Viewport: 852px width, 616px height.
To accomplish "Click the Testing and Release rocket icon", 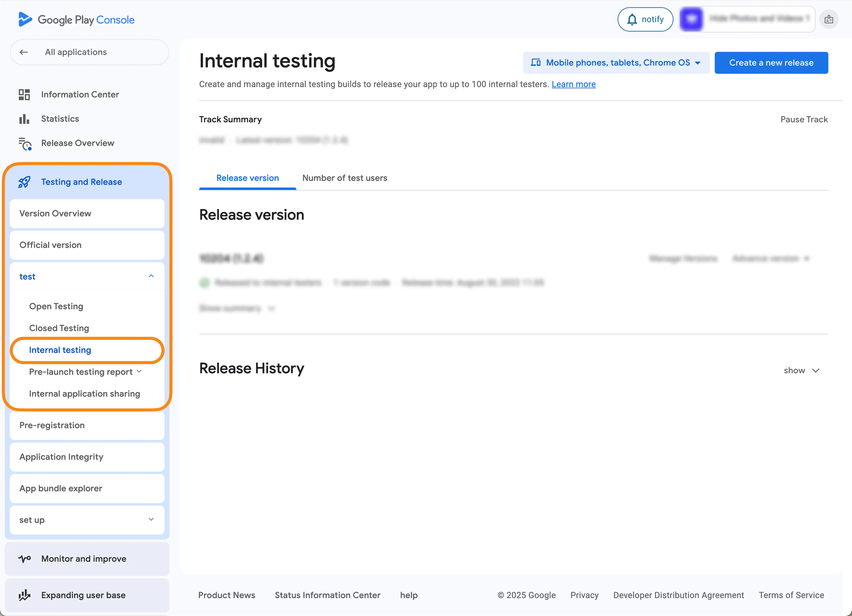I will point(24,182).
